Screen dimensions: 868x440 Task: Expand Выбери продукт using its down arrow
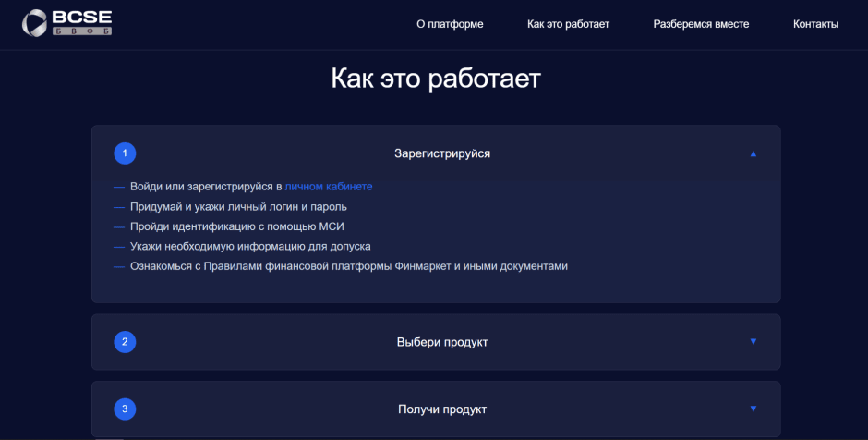click(753, 342)
